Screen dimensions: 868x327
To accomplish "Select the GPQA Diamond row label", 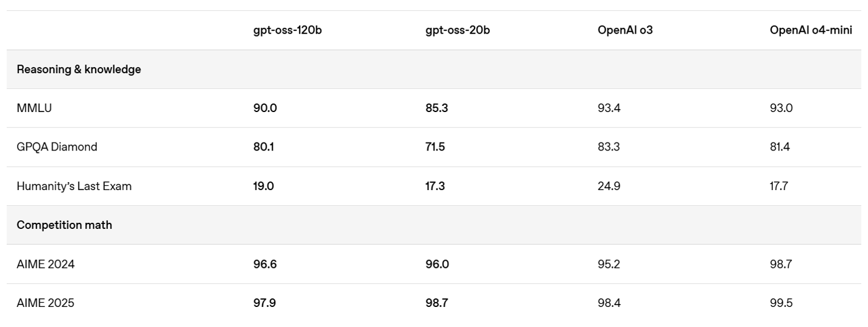I will 57,147.
